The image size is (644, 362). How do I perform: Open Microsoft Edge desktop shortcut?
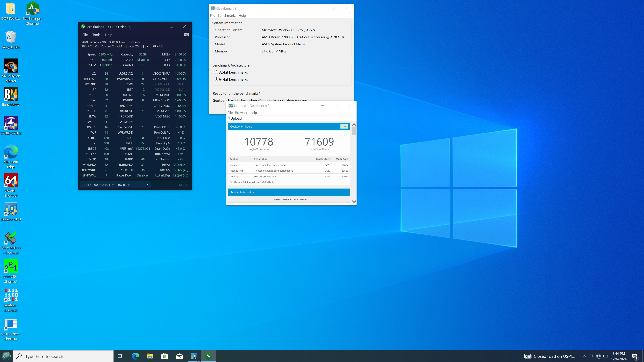pyautogui.click(x=11, y=157)
